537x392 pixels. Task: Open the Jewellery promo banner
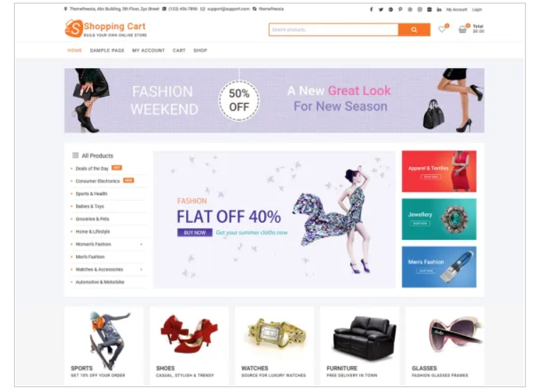point(439,219)
